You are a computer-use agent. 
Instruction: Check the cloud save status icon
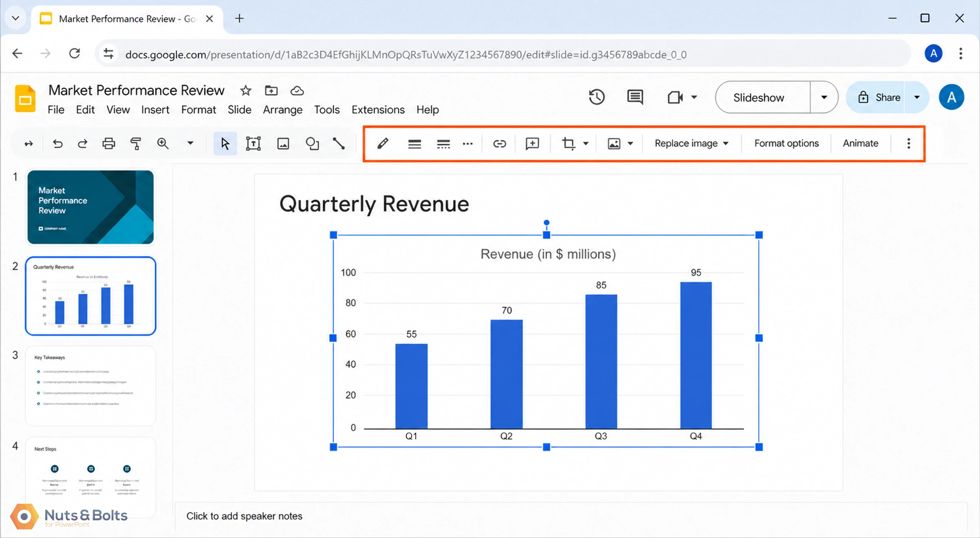297,91
